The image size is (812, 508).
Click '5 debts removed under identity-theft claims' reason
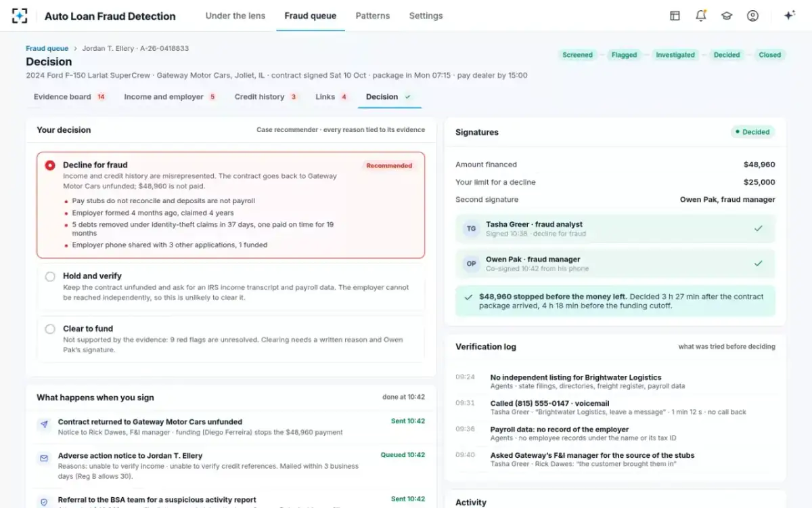[x=203, y=228]
